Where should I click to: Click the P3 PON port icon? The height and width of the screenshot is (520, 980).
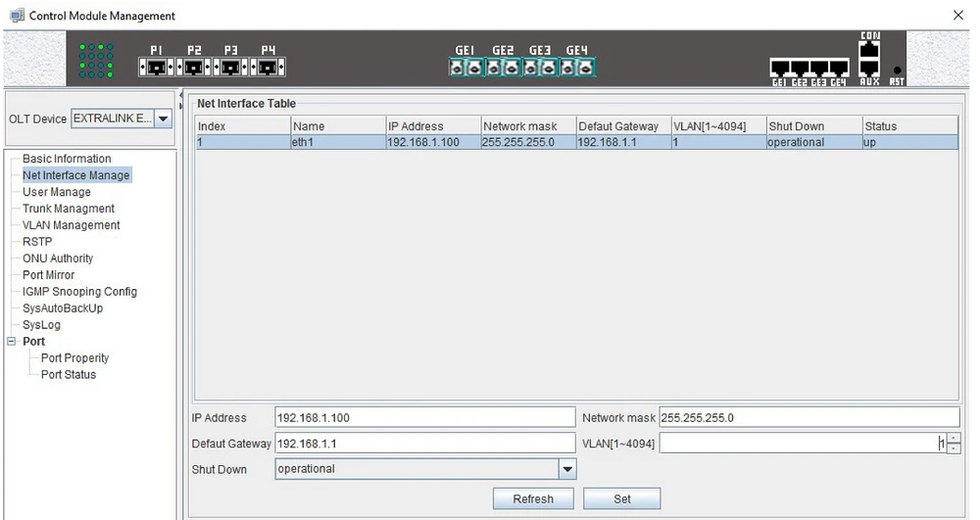(231, 68)
